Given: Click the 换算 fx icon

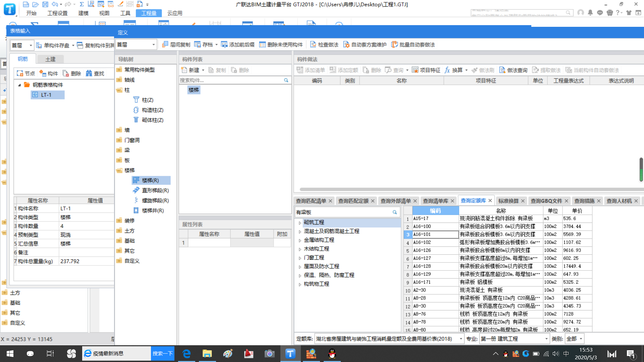Looking at the screenshot, I should [x=447, y=70].
